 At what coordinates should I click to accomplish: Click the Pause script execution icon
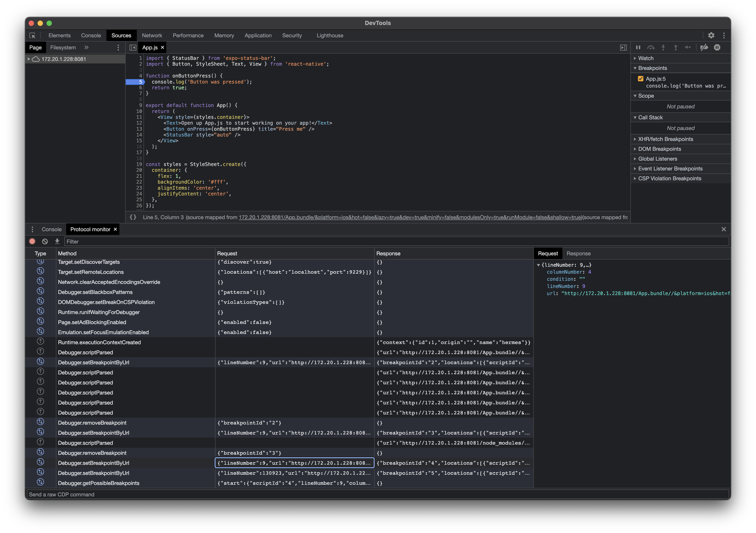(x=638, y=47)
